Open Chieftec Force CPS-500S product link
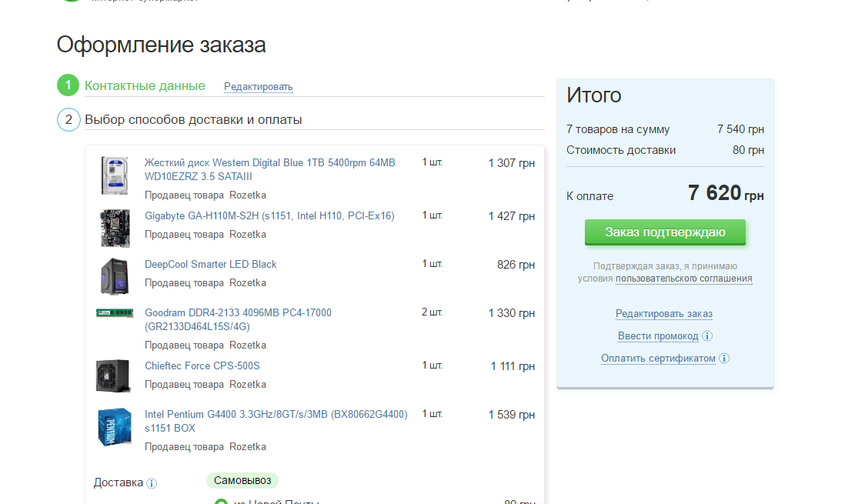855x504 pixels. point(202,366)
